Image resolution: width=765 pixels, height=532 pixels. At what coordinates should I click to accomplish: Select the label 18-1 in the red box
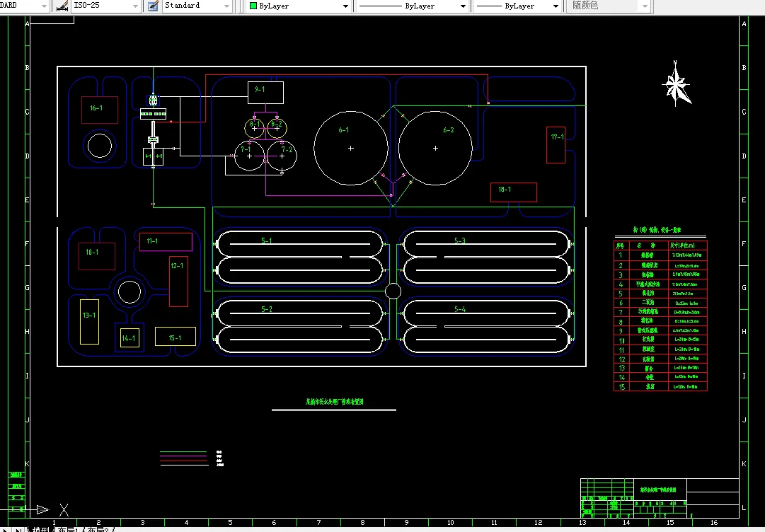505,189
